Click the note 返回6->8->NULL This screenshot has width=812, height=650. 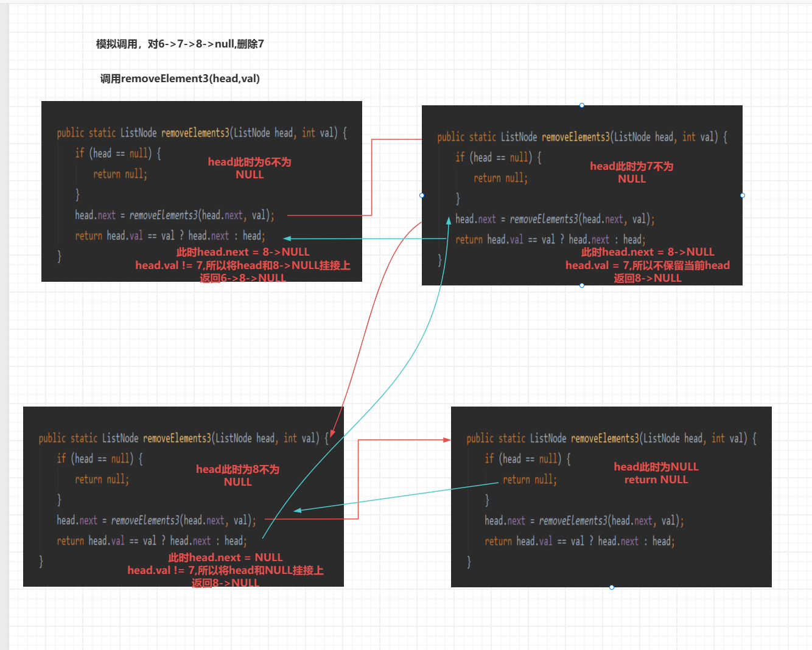pos(243,278)
